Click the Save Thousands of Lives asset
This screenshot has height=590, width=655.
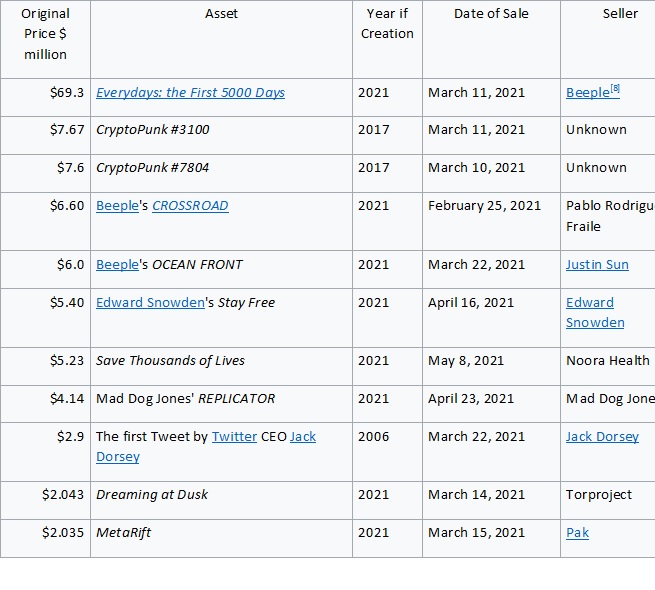pos(170,361)
